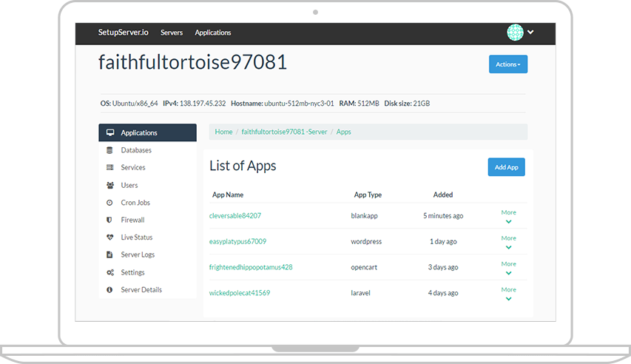The height and width of the screenshot is (364, 631).
Task: Select Services in the sidebar
Action: (147, 167)
